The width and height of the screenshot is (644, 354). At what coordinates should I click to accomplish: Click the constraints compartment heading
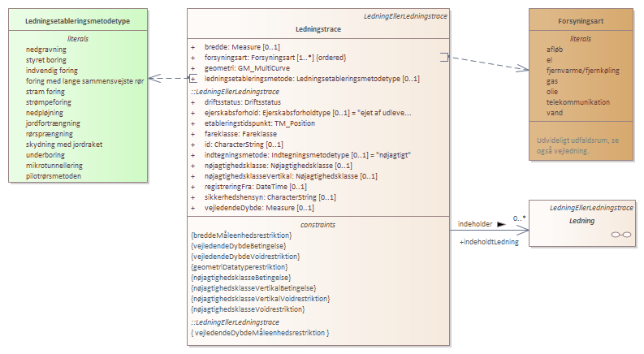tap(318, 224)
